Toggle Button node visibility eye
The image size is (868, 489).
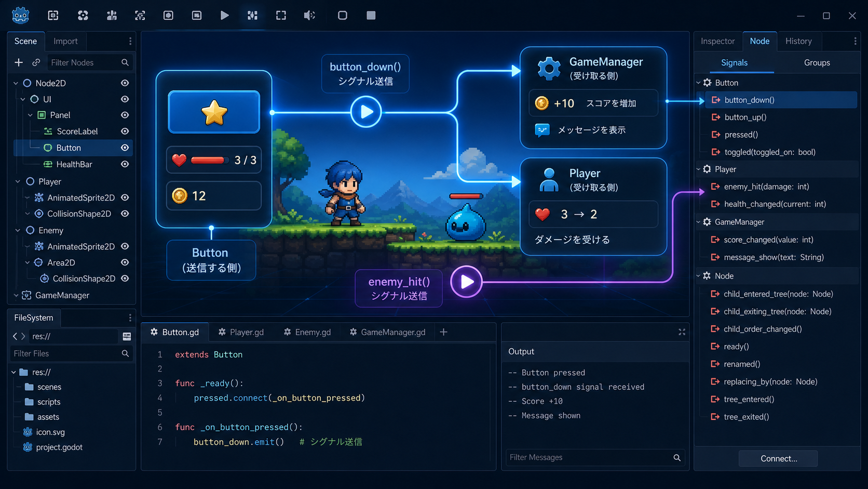[x=125, y=148]
